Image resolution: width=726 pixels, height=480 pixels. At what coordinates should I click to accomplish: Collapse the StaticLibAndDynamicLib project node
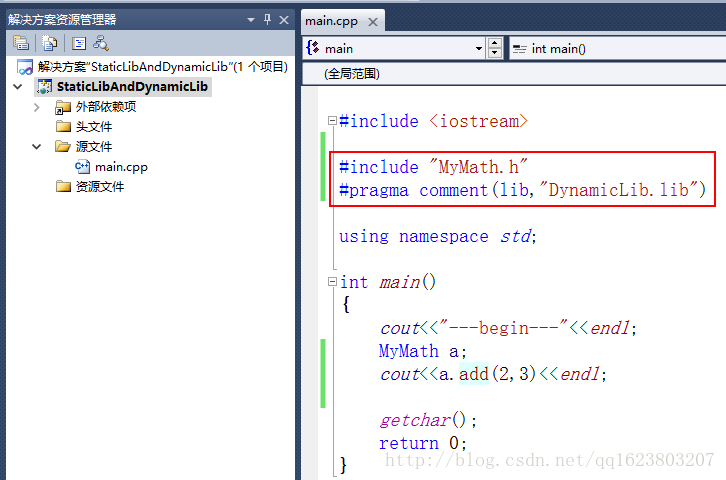pos(18,87)
